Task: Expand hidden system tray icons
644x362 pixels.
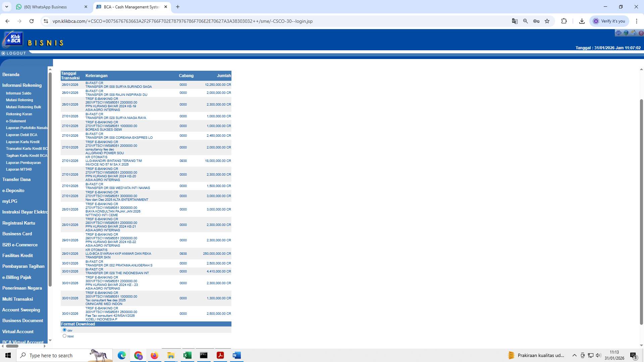Action: 574,355
